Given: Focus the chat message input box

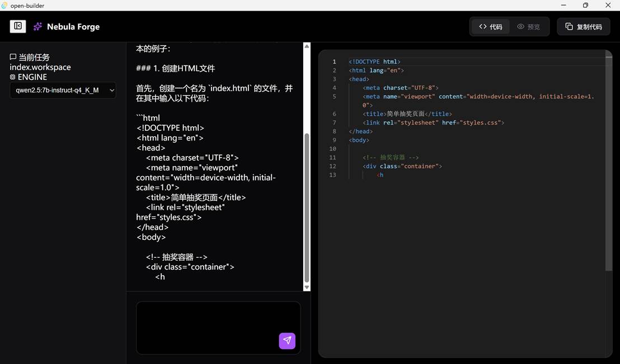Looking at the screenshot, I should [x=218, y=328].
